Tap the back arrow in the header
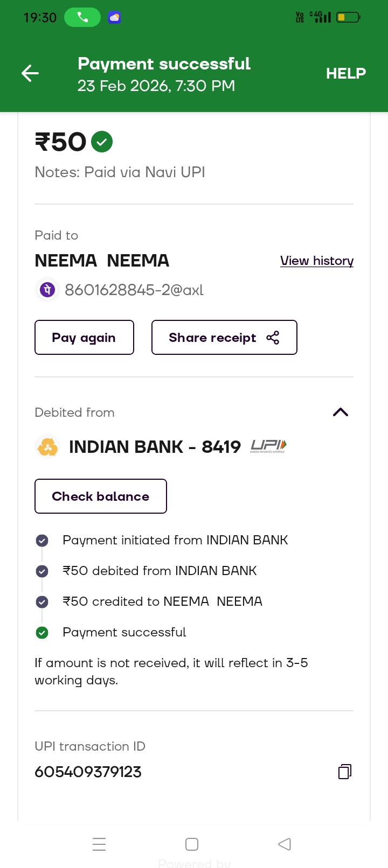The image size is (388, 868). [x=30, y=73]
